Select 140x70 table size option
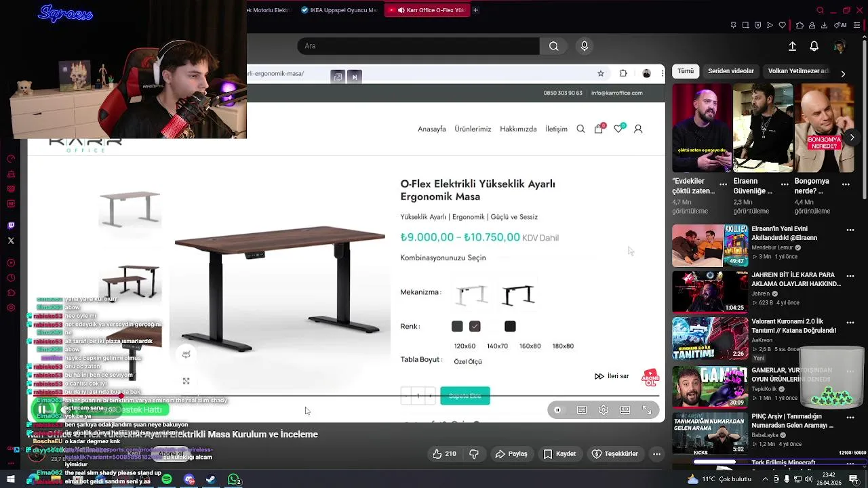 (497, 346)
